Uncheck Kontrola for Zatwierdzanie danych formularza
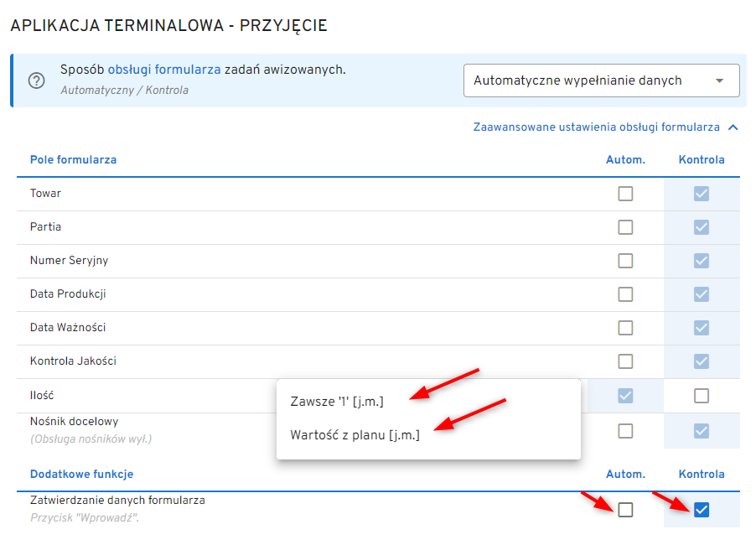 click(x=702, y=510)
